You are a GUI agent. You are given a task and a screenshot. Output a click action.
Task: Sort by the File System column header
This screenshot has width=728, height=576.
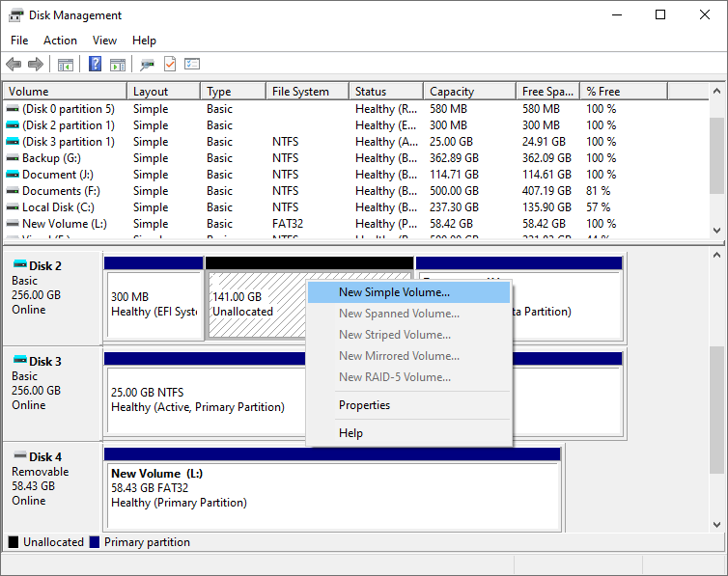pos(300,92)
